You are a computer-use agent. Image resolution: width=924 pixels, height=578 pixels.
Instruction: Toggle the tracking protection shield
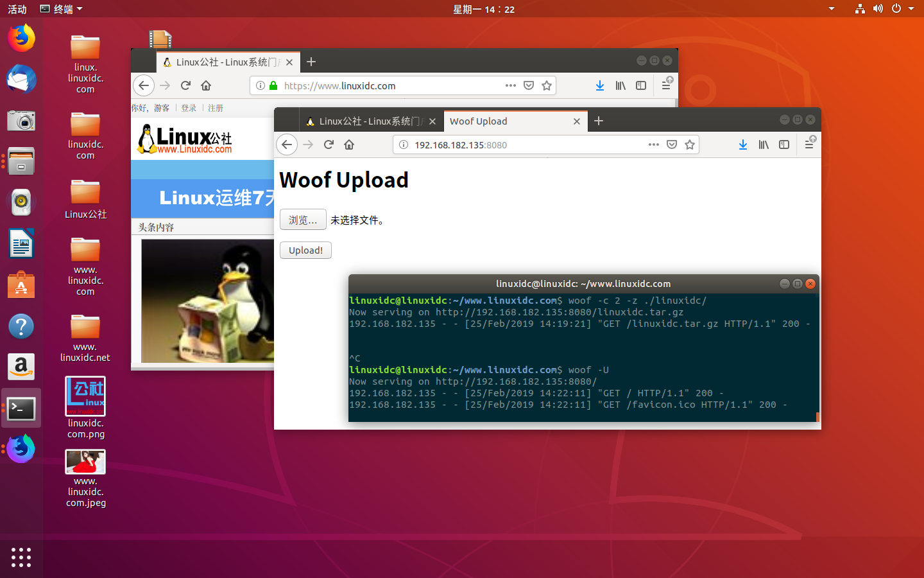(x=672, y=144)
